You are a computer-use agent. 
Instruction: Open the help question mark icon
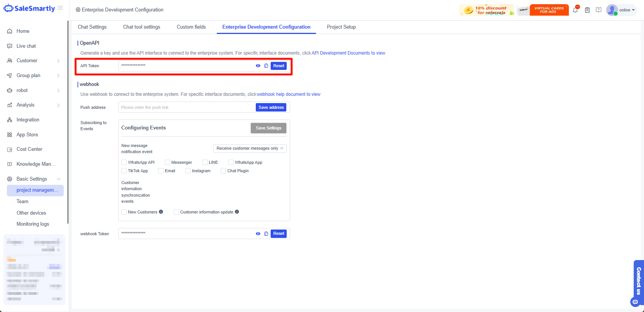[x=599, y=10]
